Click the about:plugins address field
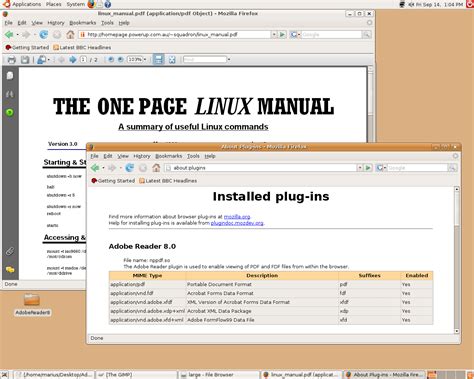Image resolution: width=474 pixels, height=379 pixels. click(260, 168)
